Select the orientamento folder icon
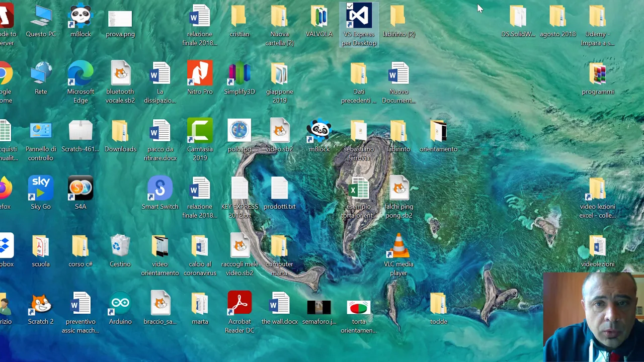Screen dimensions: 644x362 (438, 136)
